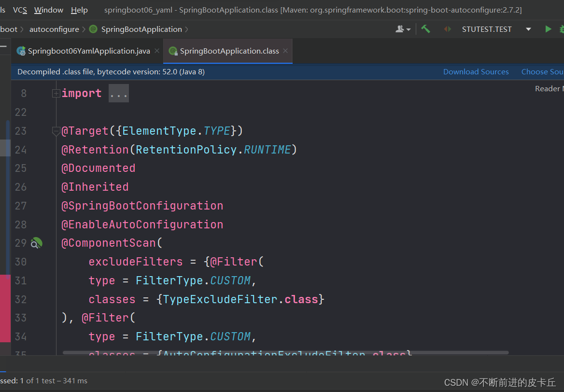The width and height of the screenshot is (564, 392).
Task: Click the editor's horizontal scrollbar
Action: 285,353
